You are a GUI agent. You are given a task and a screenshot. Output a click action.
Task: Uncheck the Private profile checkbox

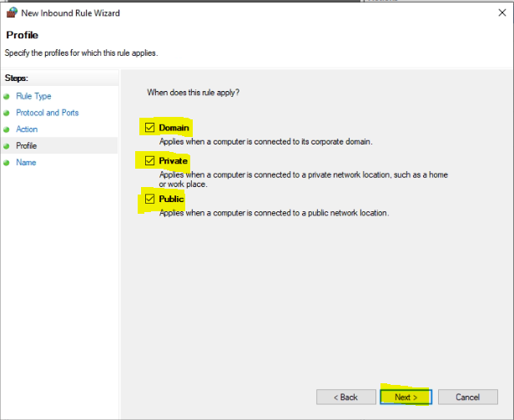pyautogui.click(x=150, y=160)
